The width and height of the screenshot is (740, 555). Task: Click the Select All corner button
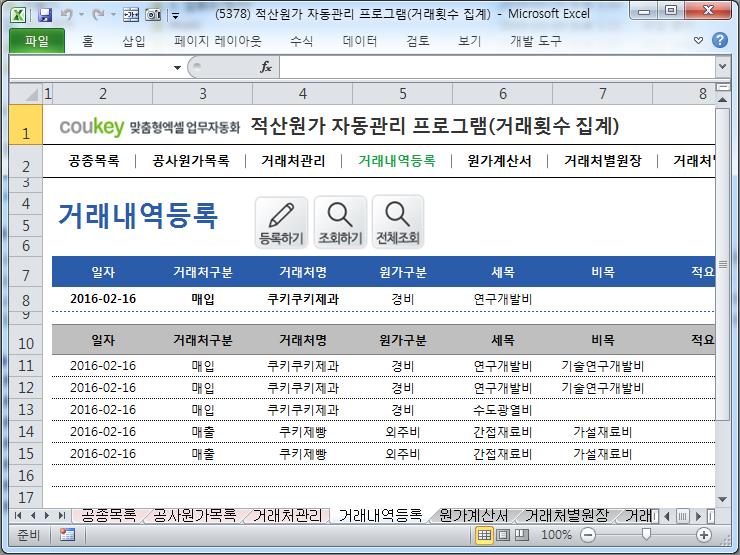click(x=26, y=94)
